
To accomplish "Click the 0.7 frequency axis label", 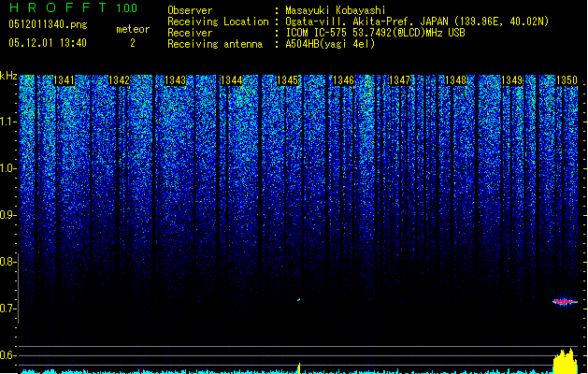I will [7, 309].
